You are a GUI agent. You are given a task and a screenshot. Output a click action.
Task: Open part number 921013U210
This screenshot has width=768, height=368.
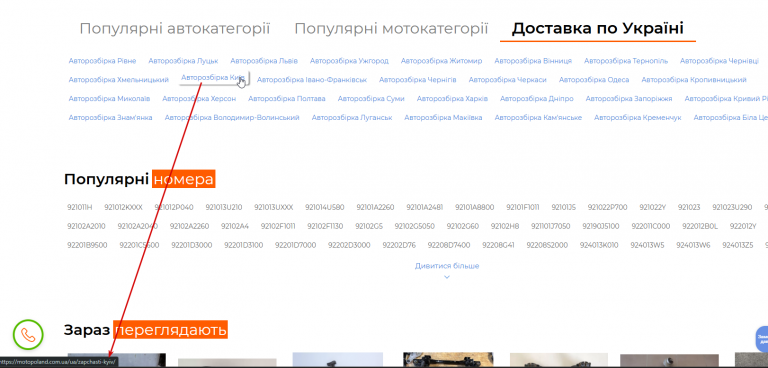click(224, 207)
